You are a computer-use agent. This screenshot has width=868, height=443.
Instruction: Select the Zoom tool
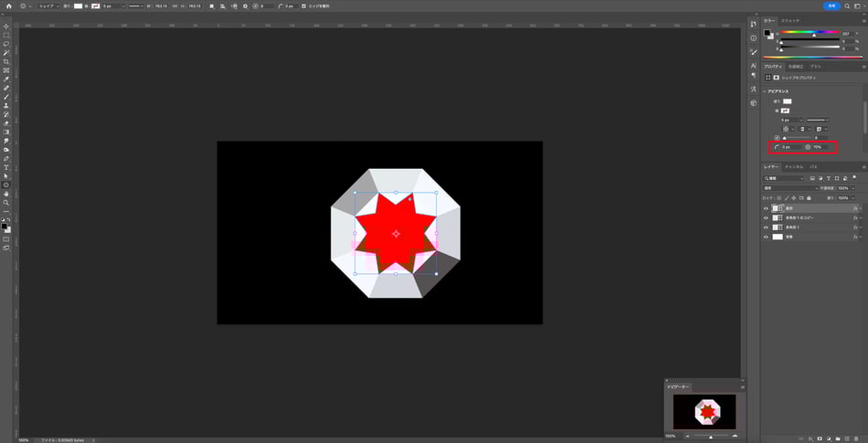coord(6,203)
